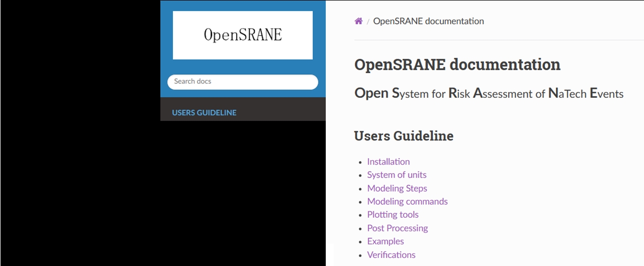Select the USERS GUIDELINE sidebar caption
This screenshot has height=266, width=644.
coord(204,112)
